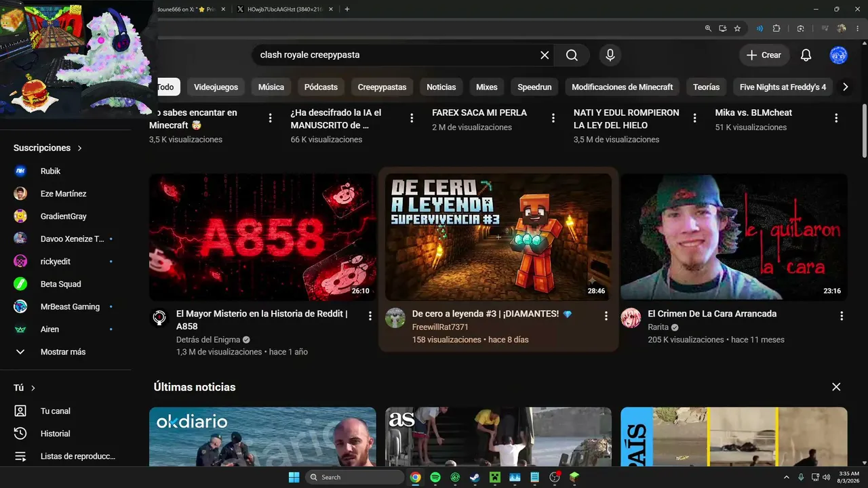Clear the YouTube search box text
868x488 pixels.
coord(545,55)
